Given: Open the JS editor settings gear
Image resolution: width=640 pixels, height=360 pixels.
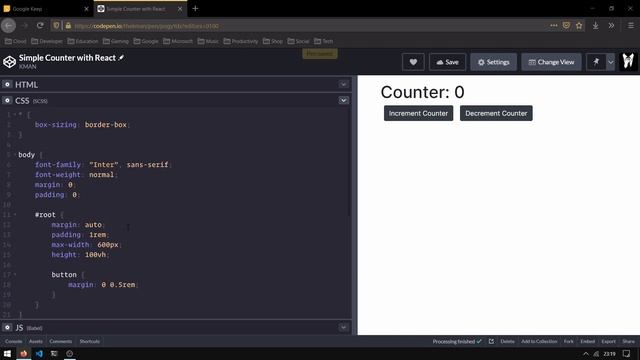Looking at the screenshot, I should (7, 327).
